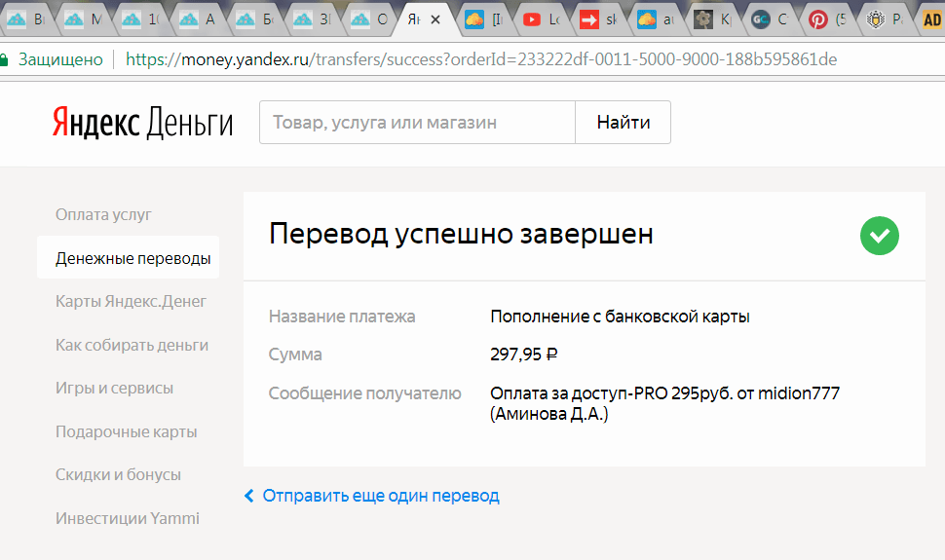Image resolution: width=945 pixels, height=560 pixels.
Task: Open Скидки и бонусы sidebar item
Action: tap(118, 474)
